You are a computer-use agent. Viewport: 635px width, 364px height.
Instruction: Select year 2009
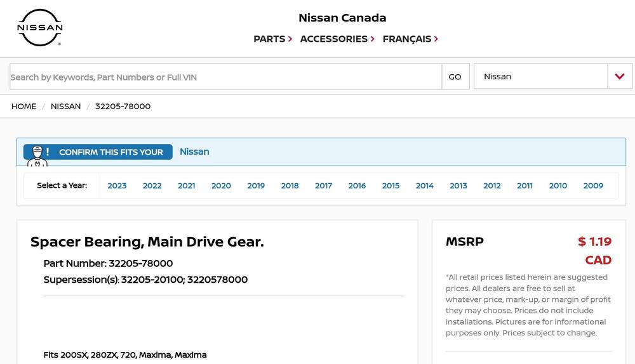click(593, 186)
